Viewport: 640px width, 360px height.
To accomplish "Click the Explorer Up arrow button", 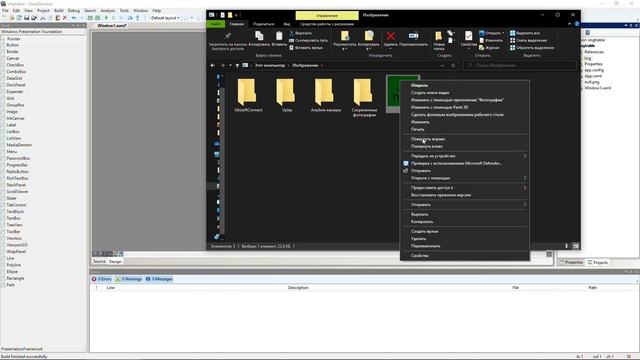I will point(237,65).
